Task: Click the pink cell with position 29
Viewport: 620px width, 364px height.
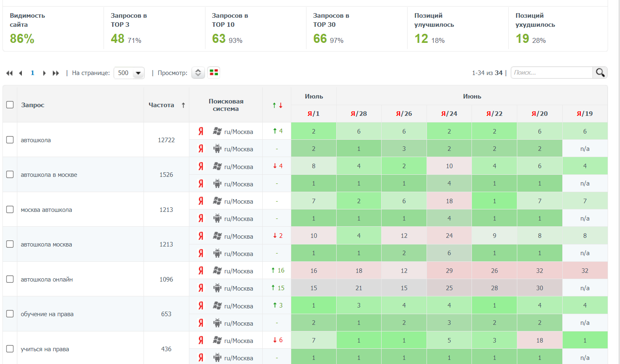Action: [449, 270]
